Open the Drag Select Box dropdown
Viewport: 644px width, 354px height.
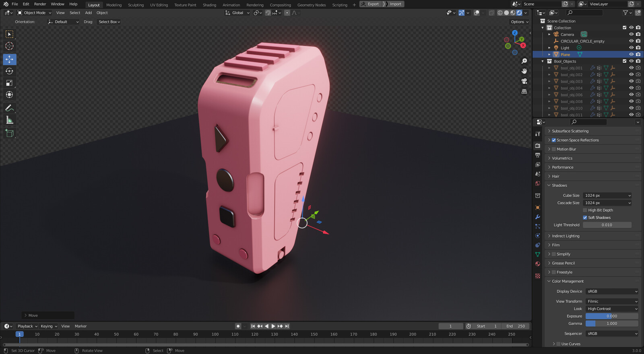click(109, 22)
